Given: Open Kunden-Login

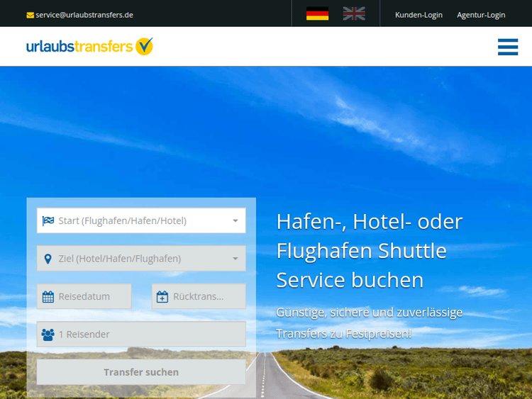Looking at the screenshot, I should [419, 15].
